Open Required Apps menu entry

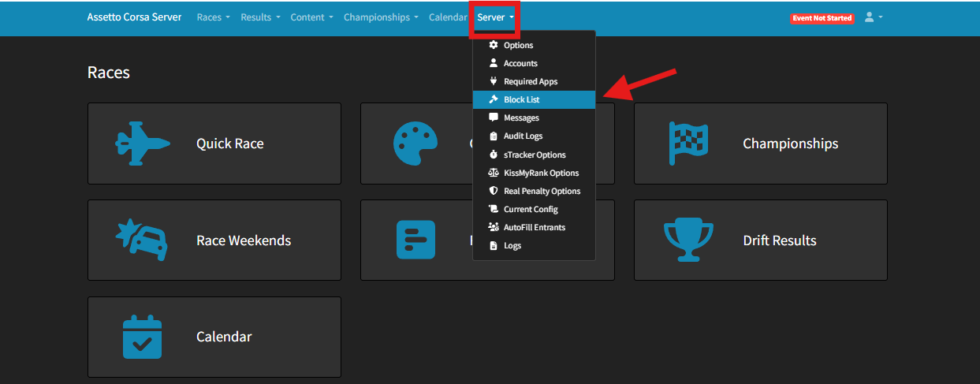(534, 82)
